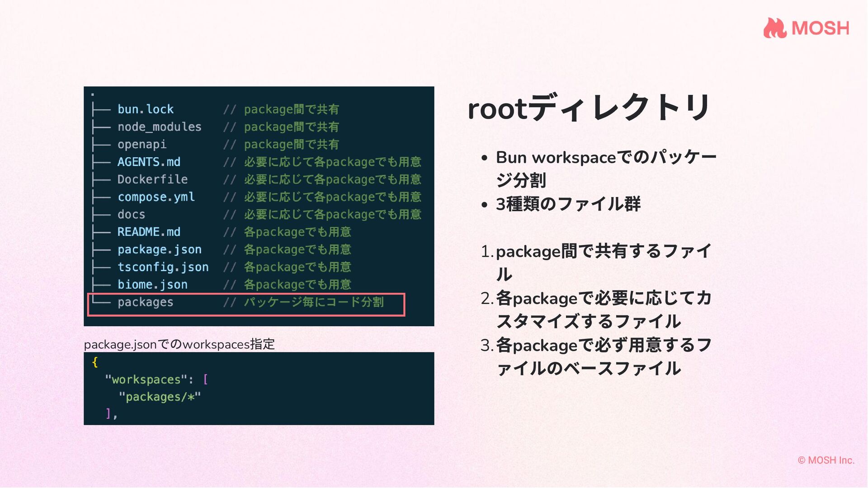The image size is (868, 488).
Task: Select bun.lock in the directory tree
Action: (145, 109)
